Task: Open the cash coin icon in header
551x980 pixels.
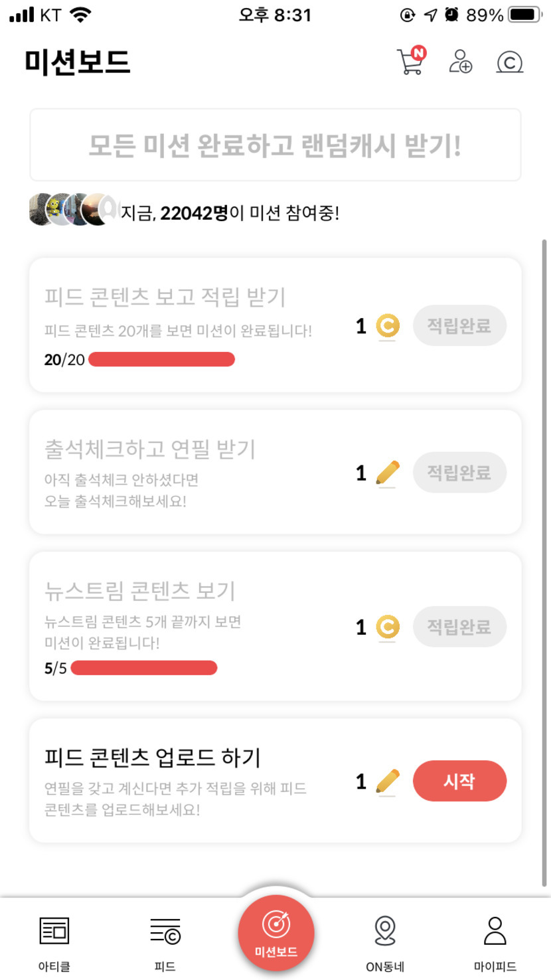Action: [509, 62]
